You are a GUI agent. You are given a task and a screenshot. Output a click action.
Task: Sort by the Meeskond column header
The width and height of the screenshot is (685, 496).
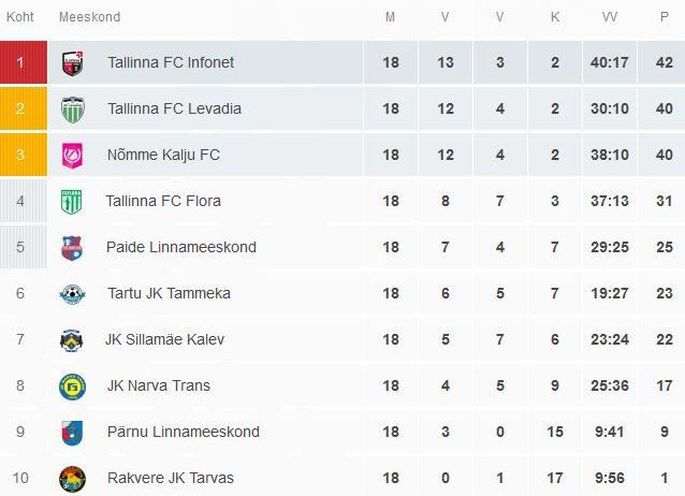[x=90, y=17]
